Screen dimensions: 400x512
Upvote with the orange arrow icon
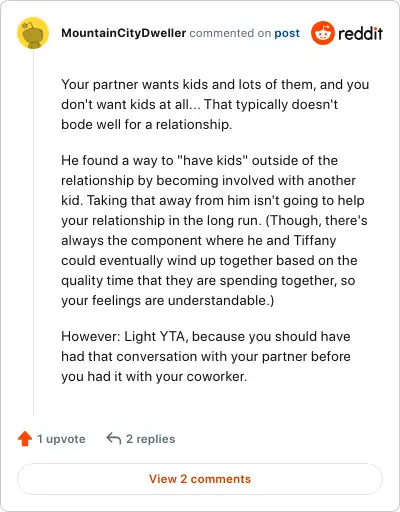point(25,439)
